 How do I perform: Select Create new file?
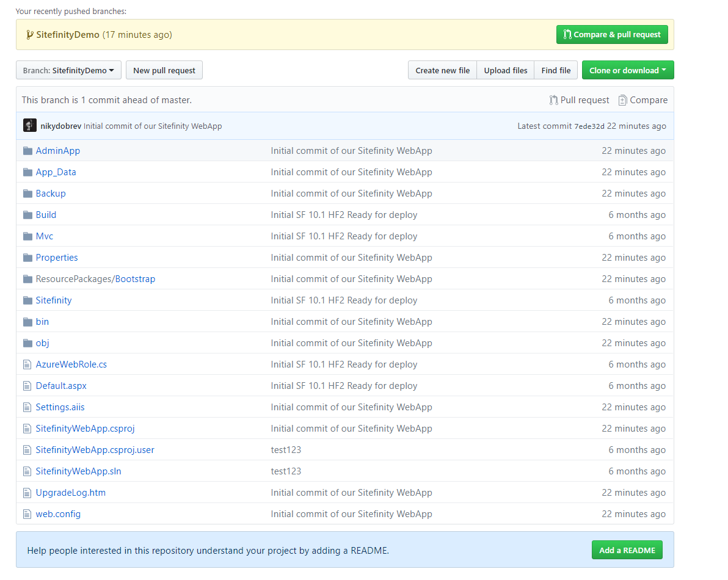[442, 70]
